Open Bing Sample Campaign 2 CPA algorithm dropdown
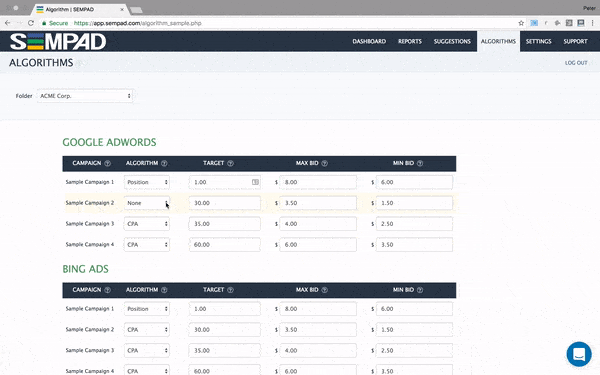Viewport: 600px width, 375px height. pyautogui.click(x=147, y=329)
